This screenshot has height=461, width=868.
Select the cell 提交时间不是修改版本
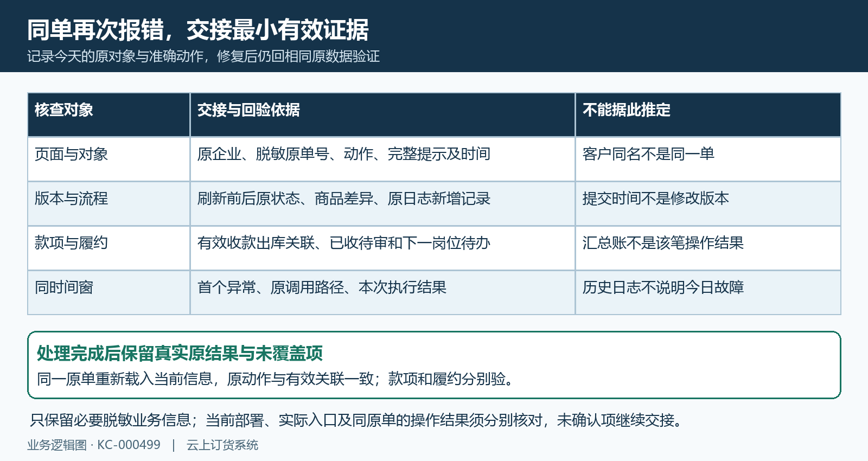pos(708,204)
